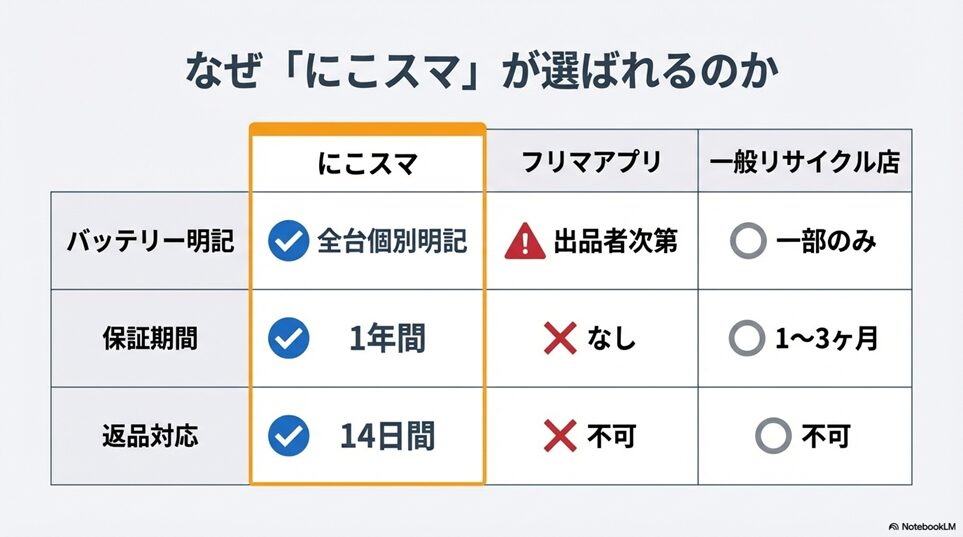Screen dimensions: 963x537
Task: Click the バッテリー明記 row label
Action: pyautogui.click(x=150, y=241)
